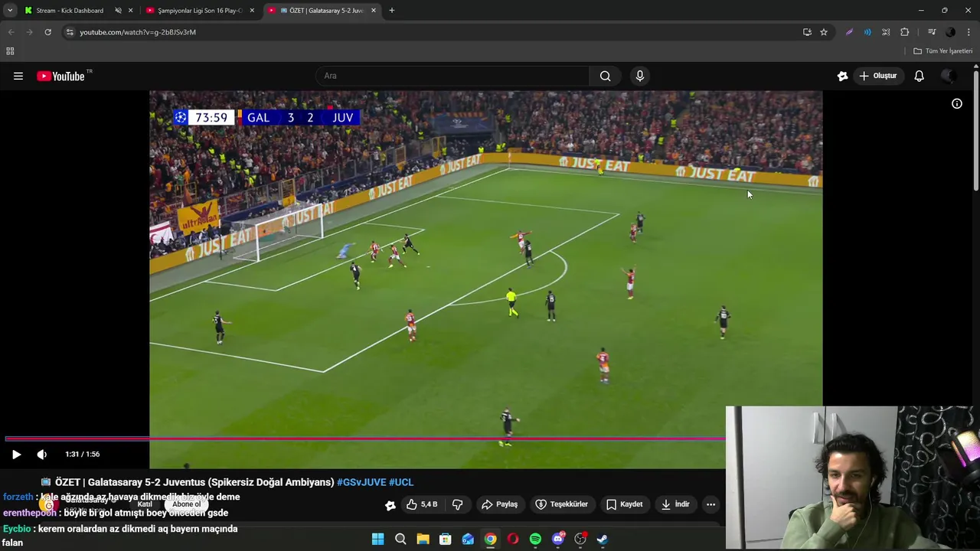Focus the YouTube Ara search field
The height and width of the screenshot is (551, 980).
click(452, 76)
